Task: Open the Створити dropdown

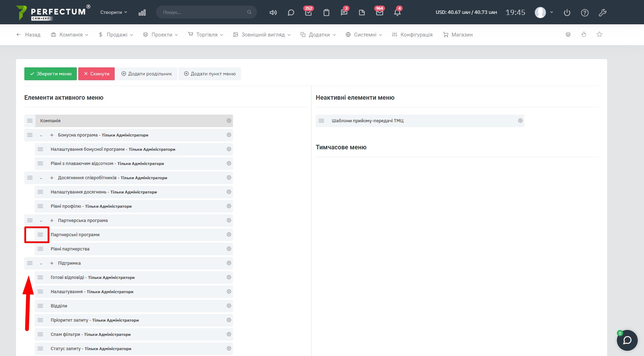Action: (x=113, y=12)
